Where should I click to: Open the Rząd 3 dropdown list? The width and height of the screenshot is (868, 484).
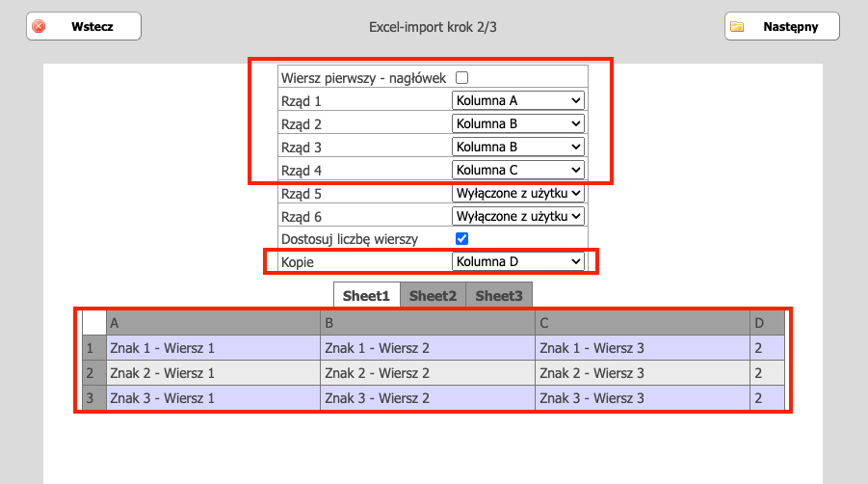(x=517, y=147)
